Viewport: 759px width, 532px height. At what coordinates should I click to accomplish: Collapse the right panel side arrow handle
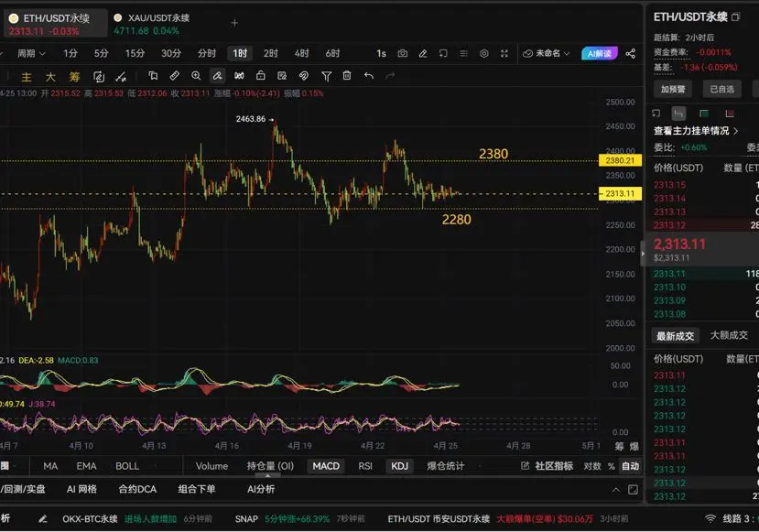click(643, 253)
